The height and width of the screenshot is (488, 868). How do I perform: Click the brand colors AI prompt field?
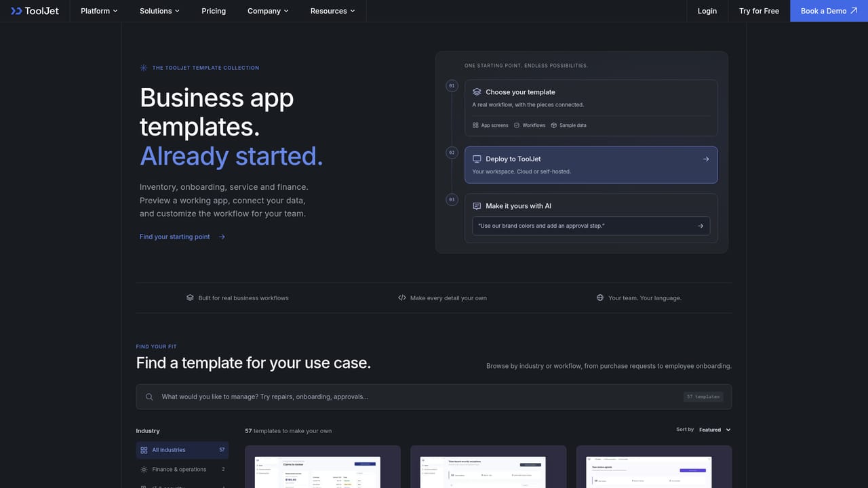coord(591,226)
